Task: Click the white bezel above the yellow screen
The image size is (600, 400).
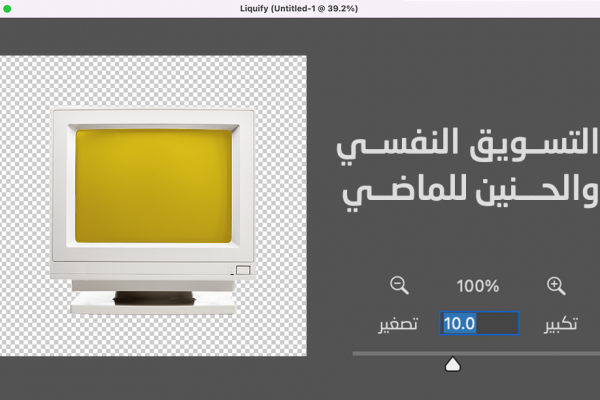Action: [x=152, y=120]
